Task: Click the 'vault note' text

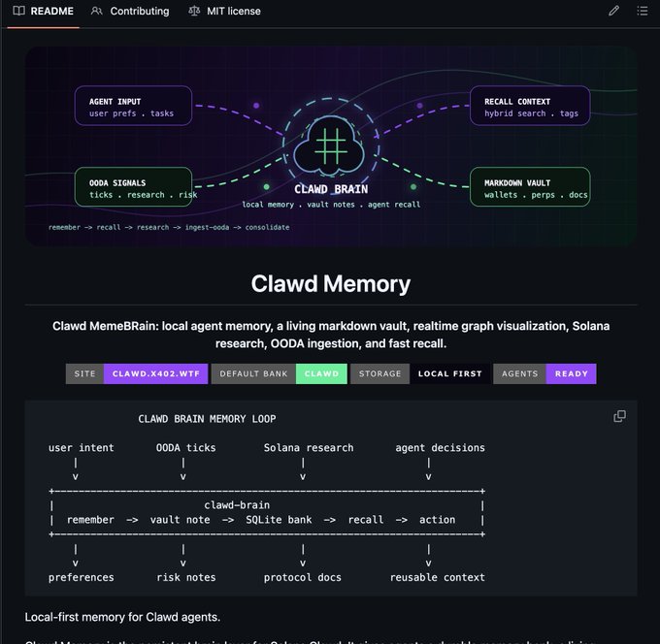Action: (180, 520)
